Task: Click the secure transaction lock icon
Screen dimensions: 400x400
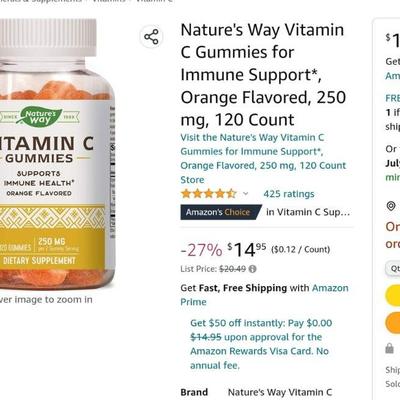Action: [x=389, y=348]
